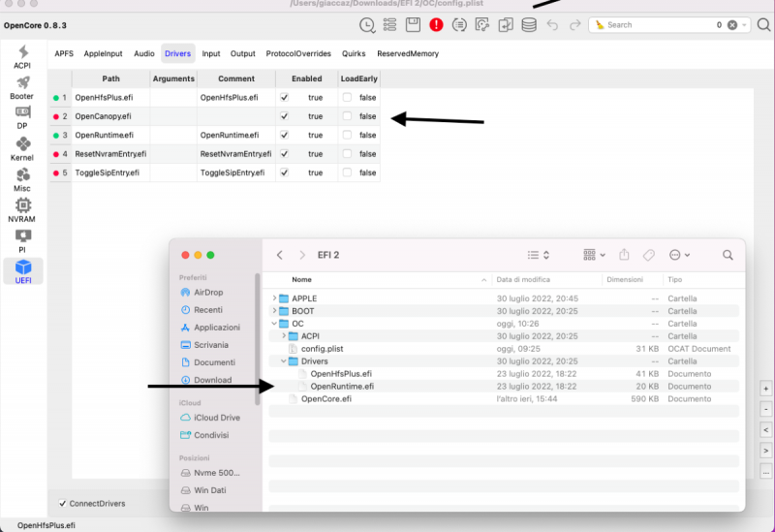This screenshot has width=775, height=532.
Task: Switch to the APFS tab
Action: (64, 53)
